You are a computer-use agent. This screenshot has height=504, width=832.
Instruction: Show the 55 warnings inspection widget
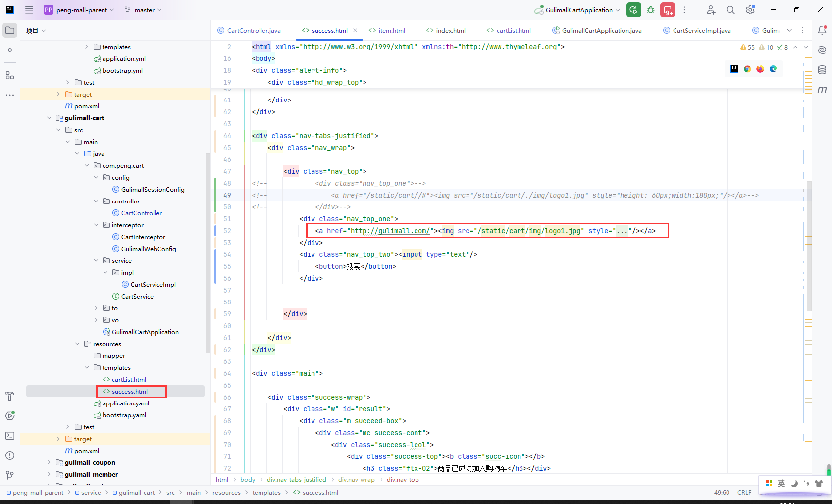coord(748,47)
